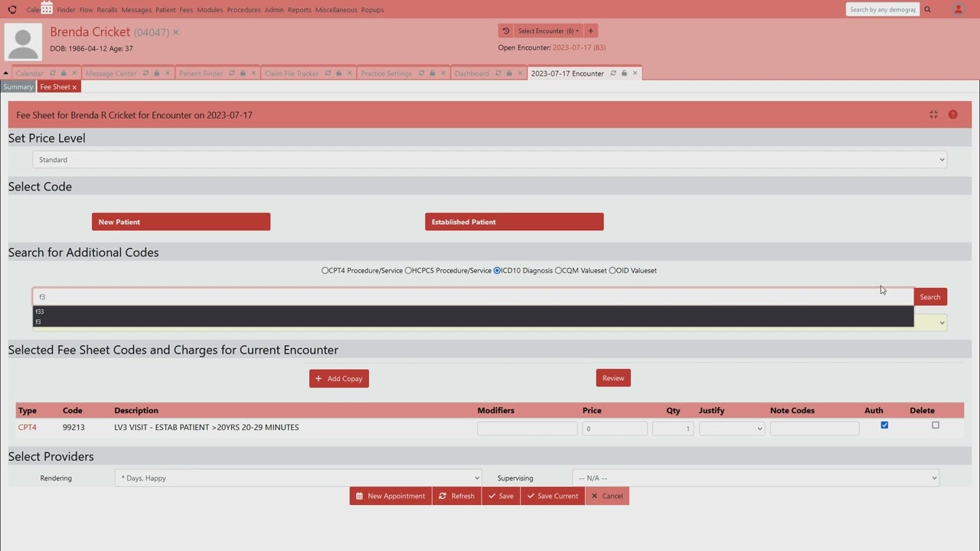Select CPT4 Procedure/Service radio
Viewport: 980px width, 551px height.
[x=325, y=270]
